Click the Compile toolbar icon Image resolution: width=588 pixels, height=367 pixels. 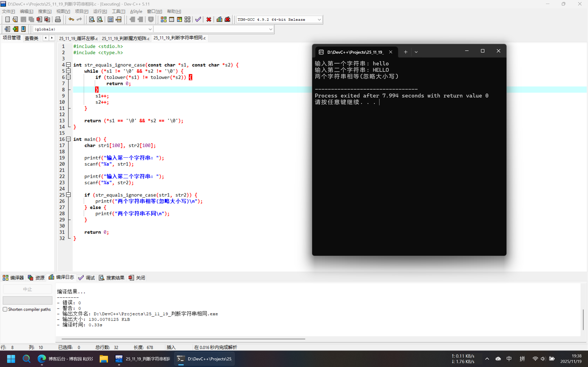(164, 19)
